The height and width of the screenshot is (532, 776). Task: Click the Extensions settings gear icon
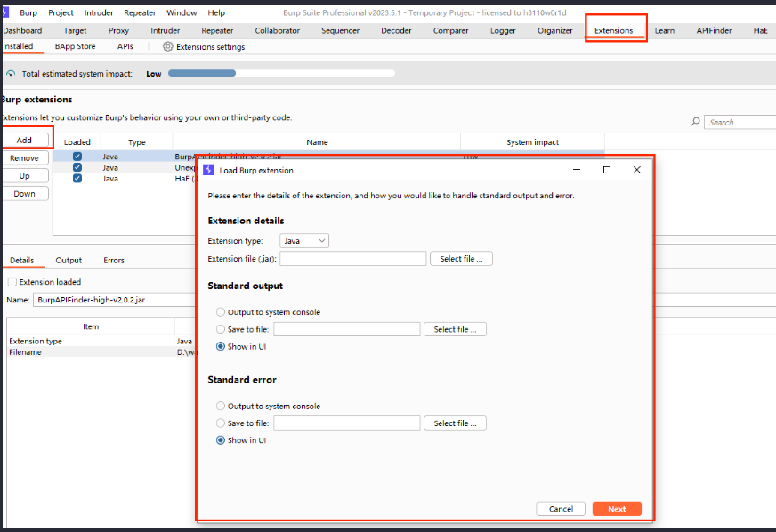tap(168, 46)
